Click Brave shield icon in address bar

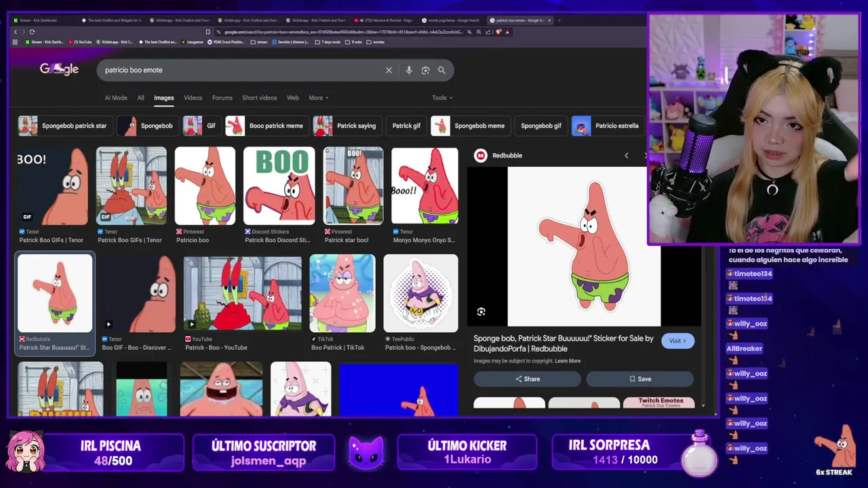pos(499,32)
